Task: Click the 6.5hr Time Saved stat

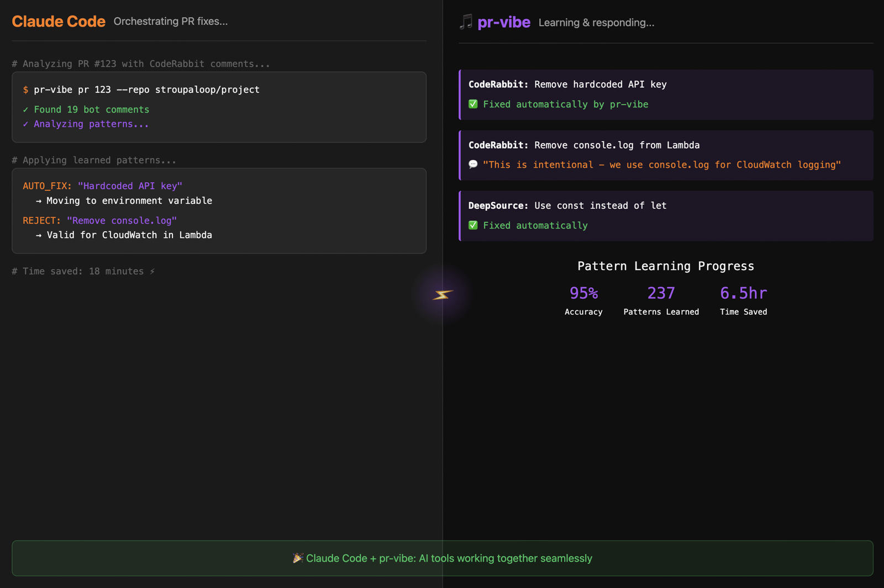Action: (x=743, y=300)
